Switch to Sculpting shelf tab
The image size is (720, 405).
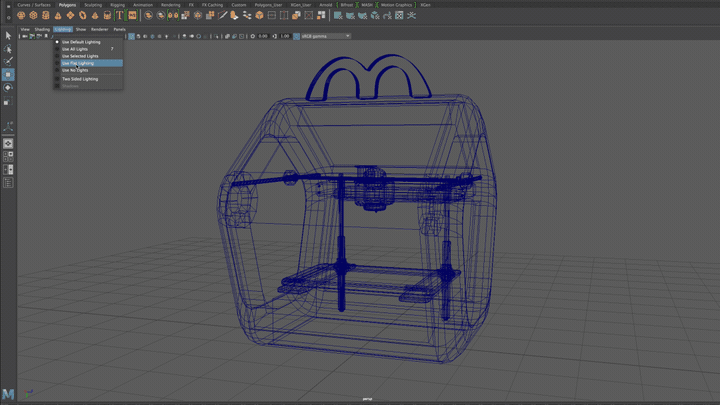point(93,5)
